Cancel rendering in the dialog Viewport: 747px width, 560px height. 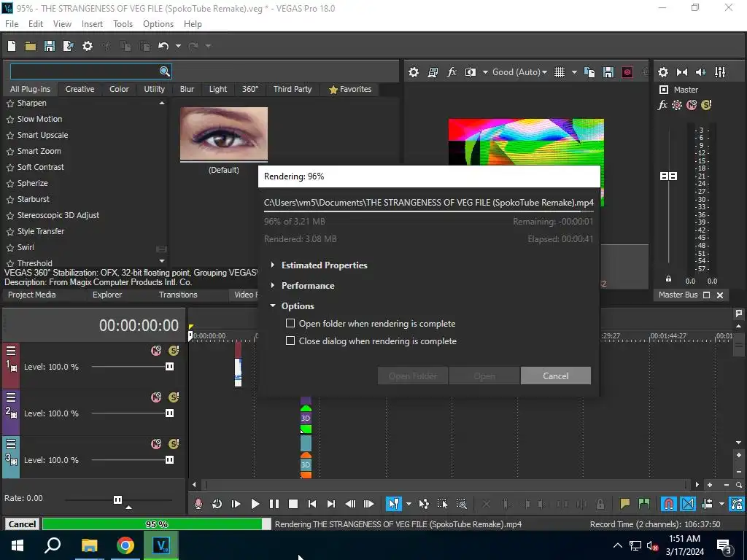click(555, 376)
